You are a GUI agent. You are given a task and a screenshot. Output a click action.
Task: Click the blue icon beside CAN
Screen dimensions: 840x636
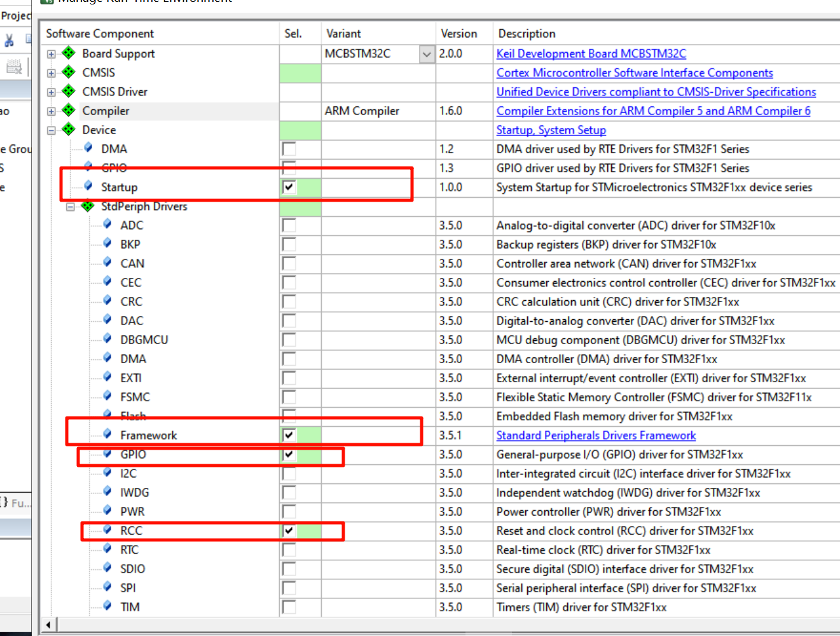107,262
